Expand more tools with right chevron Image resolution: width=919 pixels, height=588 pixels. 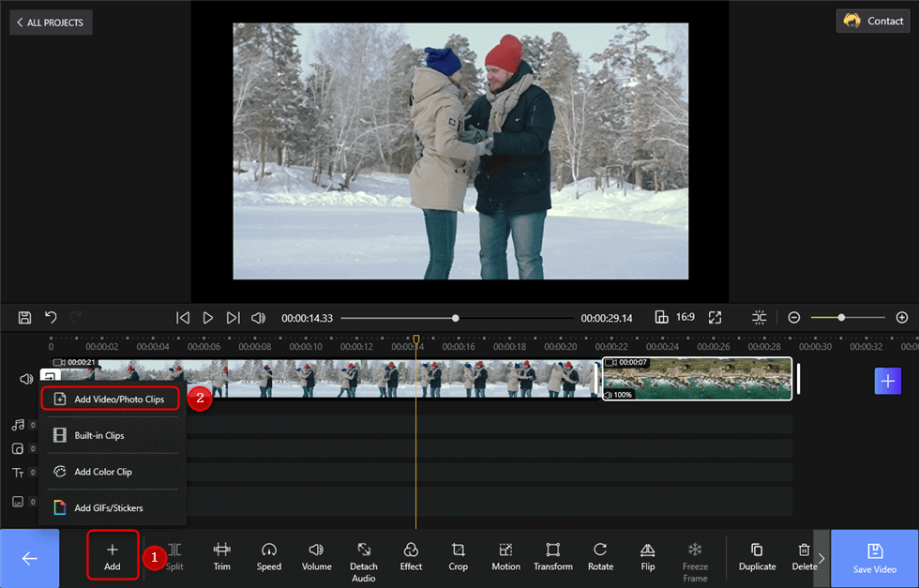tap(821, 558)
